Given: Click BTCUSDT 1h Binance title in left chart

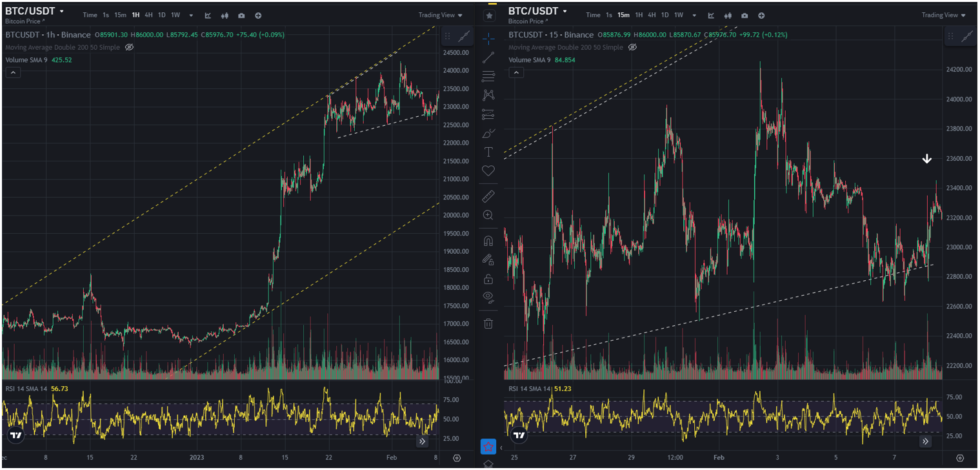Looking at the screenshot, I should pyautogui.click(x=48, y=35).
